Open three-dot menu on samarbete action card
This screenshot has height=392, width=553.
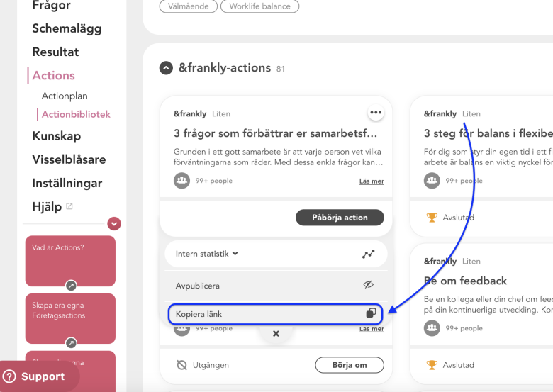click(376, 113)
